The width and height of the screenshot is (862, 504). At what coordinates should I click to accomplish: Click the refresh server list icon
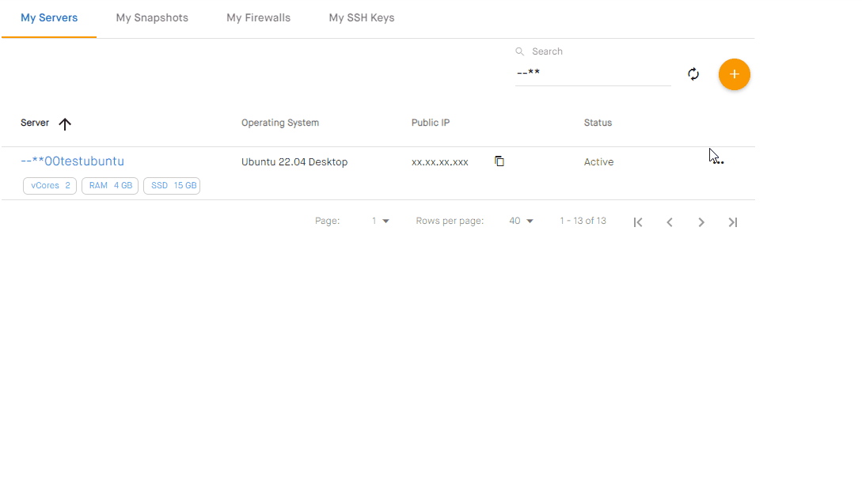point(693,74)
